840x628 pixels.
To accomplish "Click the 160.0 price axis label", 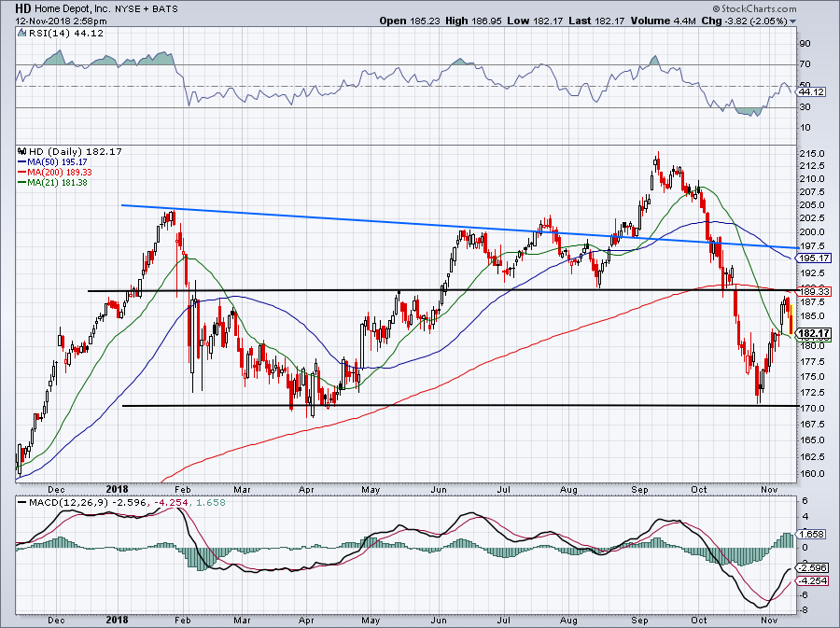I will tap(811, 473).
